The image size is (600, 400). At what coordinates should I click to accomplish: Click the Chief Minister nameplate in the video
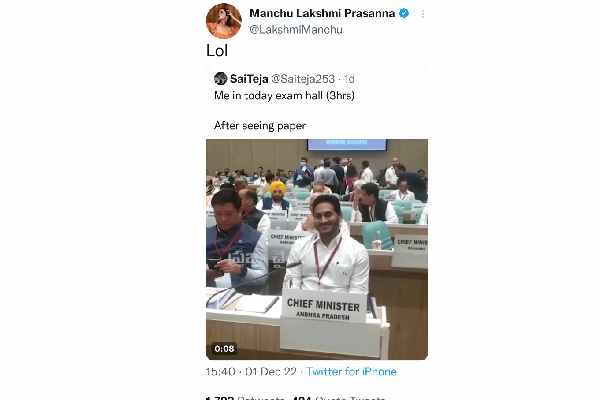point(324,309)
